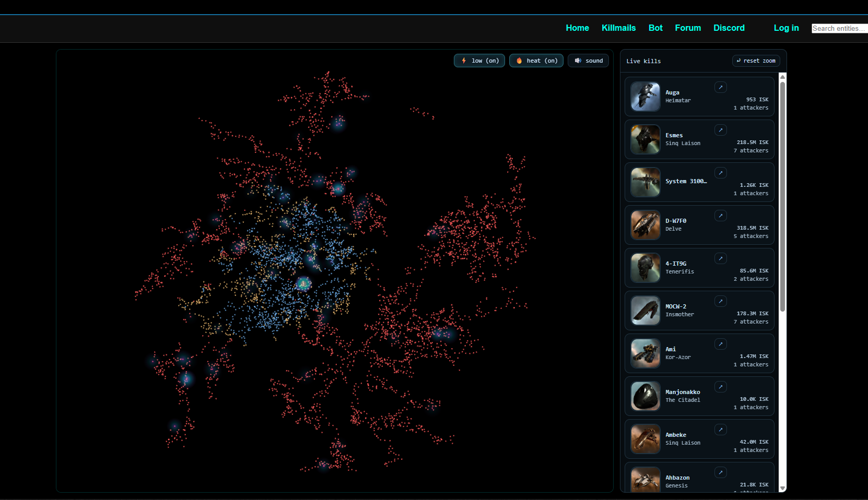This screenshot has height=500, width=868.
Task: Click the Log in link
Action: coord(786,28)
